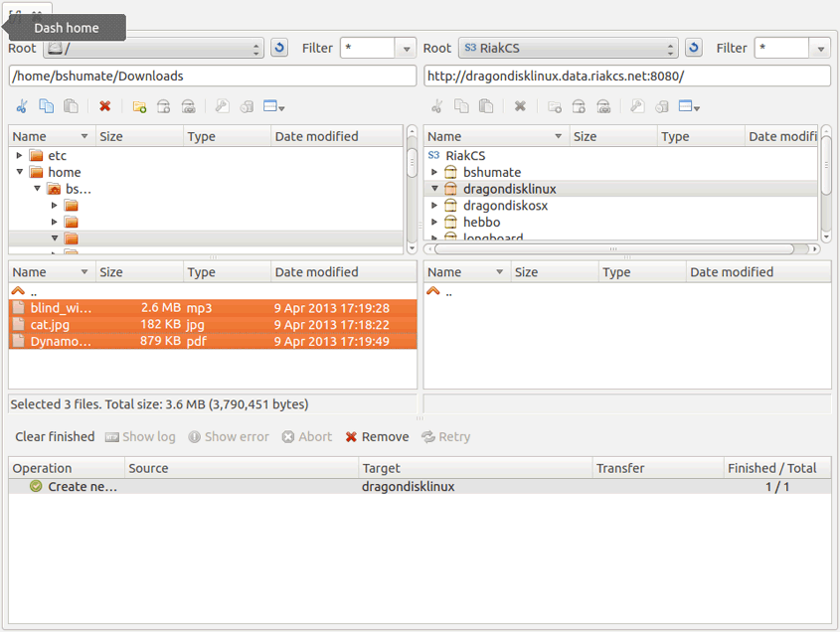Remove the completed transfer entry
Image resolution: width=840 pixels, height=632 pixels.
(377, 436)
